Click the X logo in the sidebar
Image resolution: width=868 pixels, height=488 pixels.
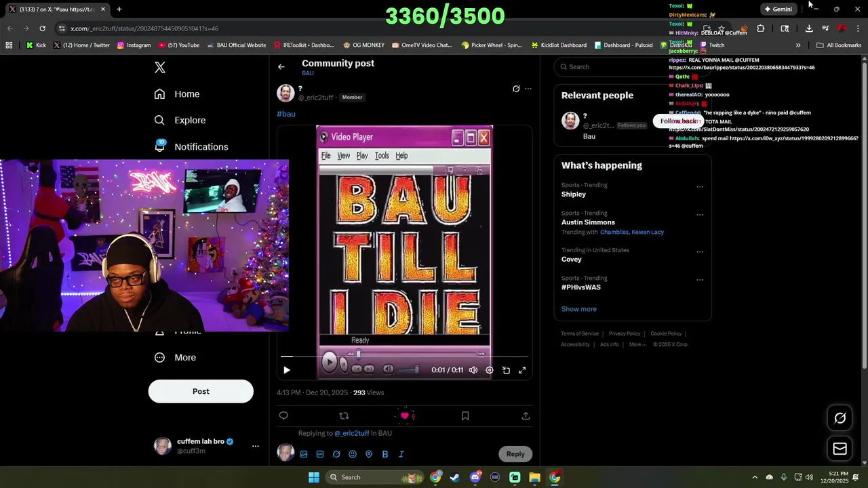click(x=160, y=67)
